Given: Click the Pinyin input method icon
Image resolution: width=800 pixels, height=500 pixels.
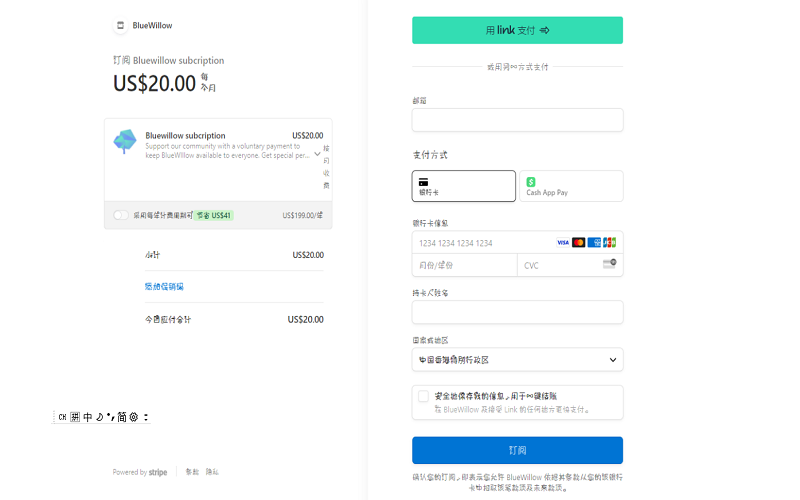Looking at the screenshot, I should pos(75,417).
